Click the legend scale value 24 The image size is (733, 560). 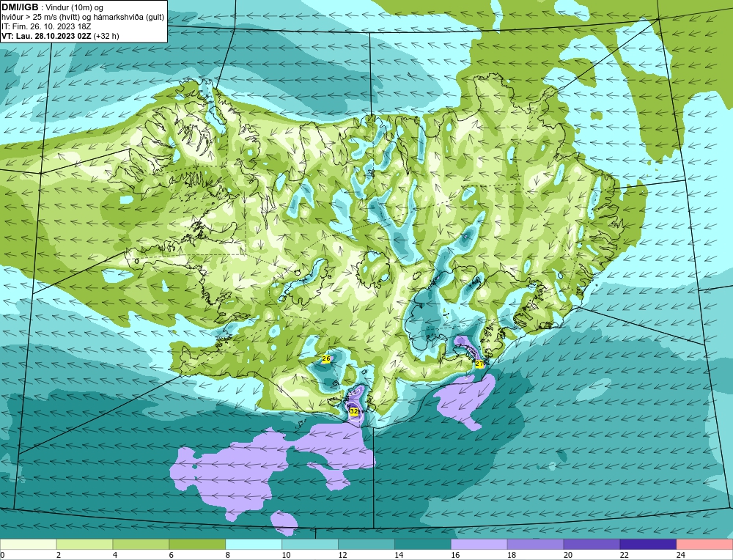[681, 555]
